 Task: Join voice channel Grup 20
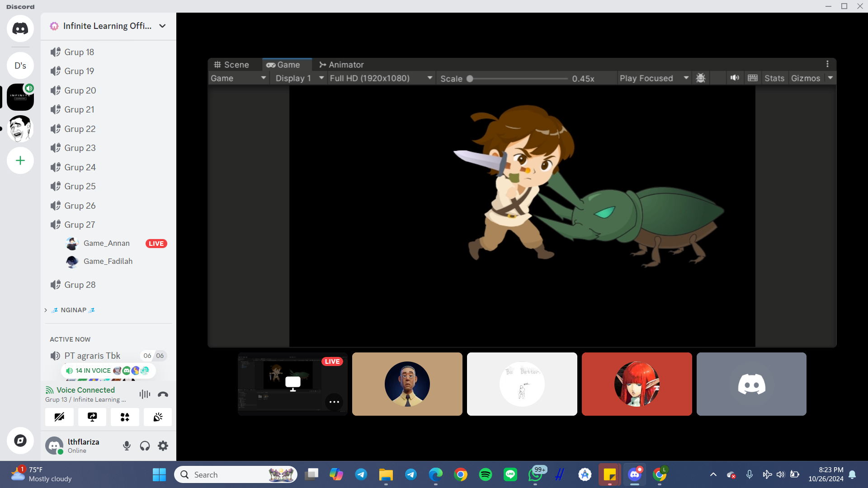108,90
